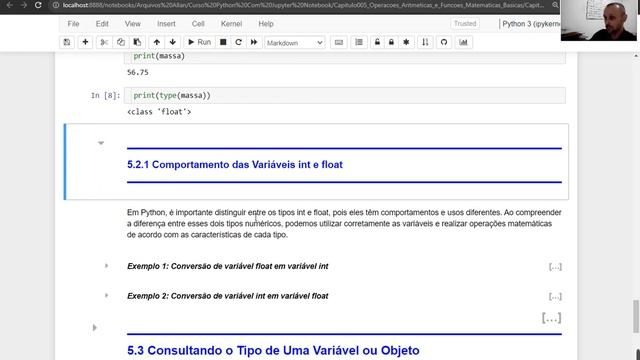Screen dimensions: 640x360
Task: Click the zoom magnifier icon in address bar
Action: [555, 5]
